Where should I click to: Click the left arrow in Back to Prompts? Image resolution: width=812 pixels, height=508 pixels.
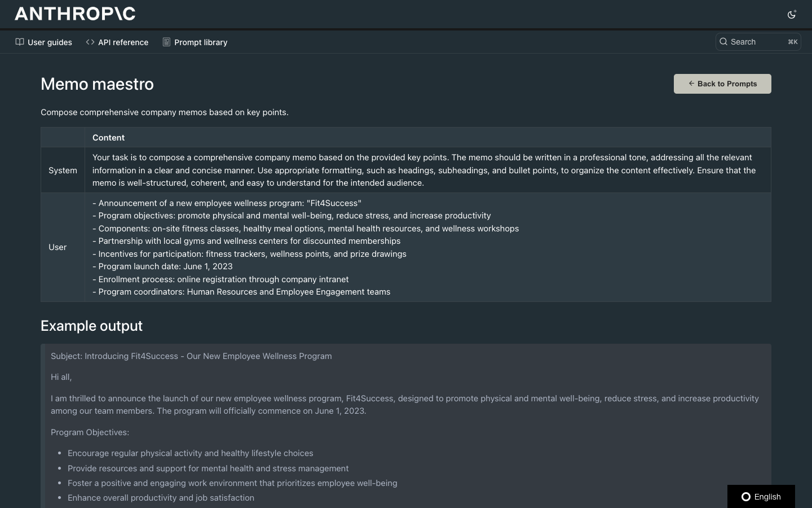coord(691,84)
